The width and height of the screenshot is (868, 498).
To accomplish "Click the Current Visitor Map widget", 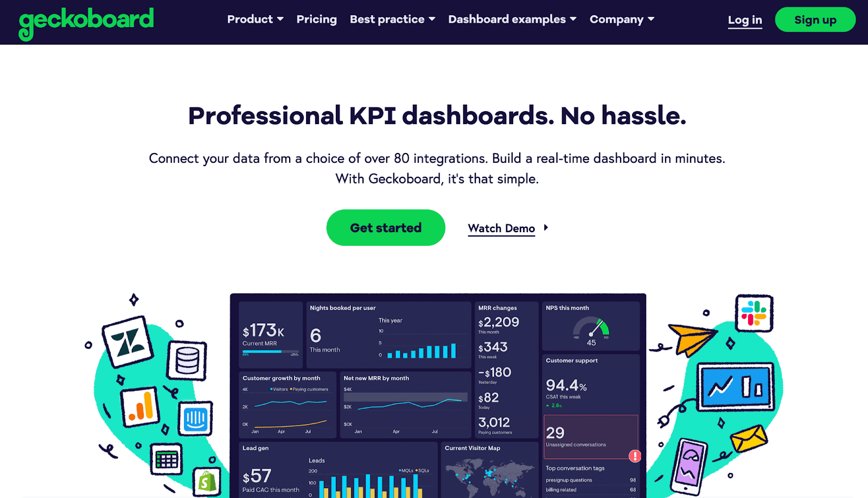I will click(x=490, y=470).
